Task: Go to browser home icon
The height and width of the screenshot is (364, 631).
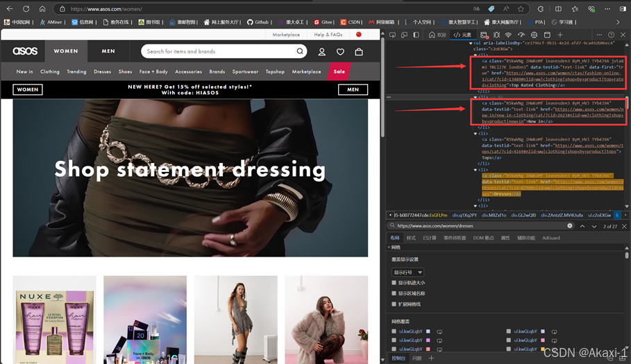Action: 42,8
